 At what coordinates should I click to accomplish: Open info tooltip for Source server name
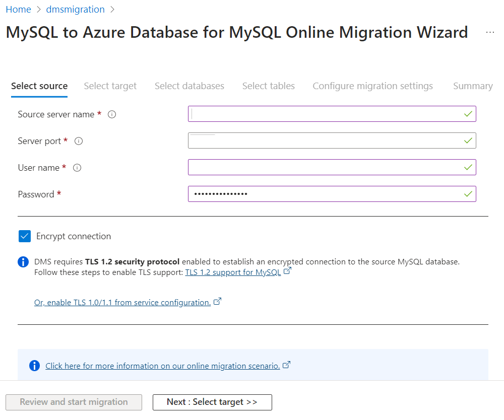[x=111, y=114]
